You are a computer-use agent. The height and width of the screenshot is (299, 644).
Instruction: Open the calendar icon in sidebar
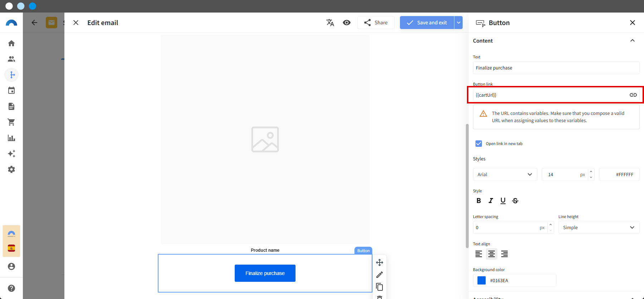click(11, 91)
